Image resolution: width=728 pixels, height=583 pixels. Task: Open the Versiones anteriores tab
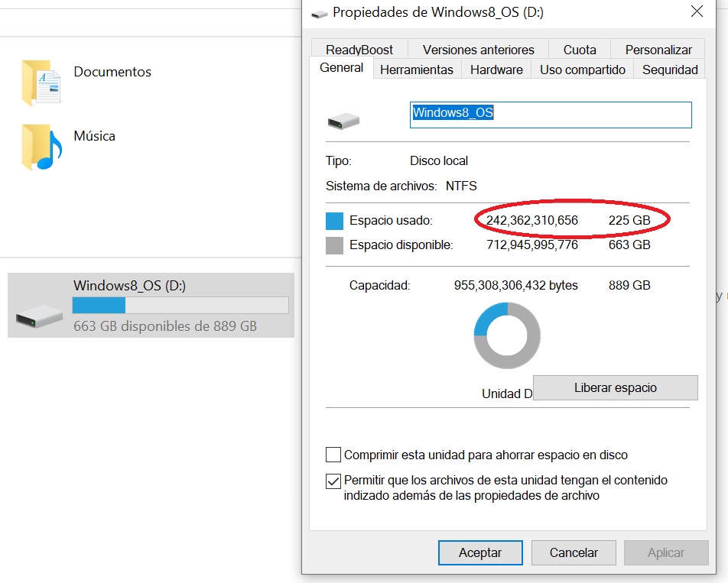click(x=478, y=50)
